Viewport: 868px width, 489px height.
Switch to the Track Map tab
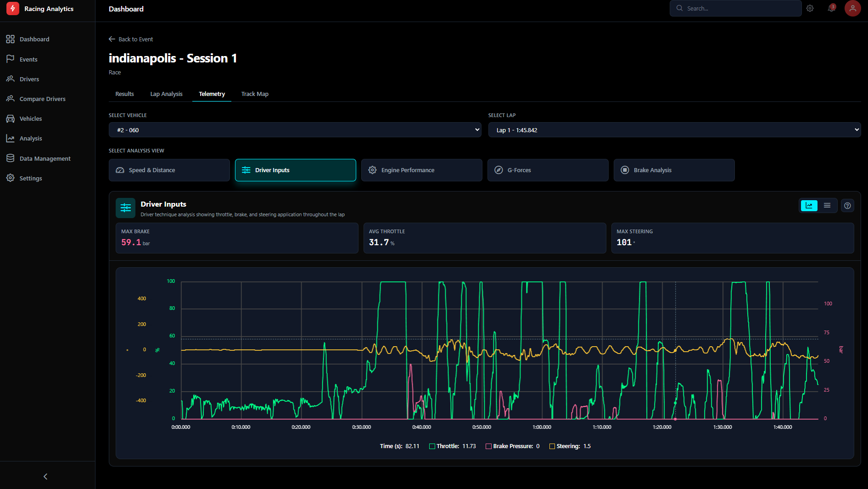pos(255,94)
